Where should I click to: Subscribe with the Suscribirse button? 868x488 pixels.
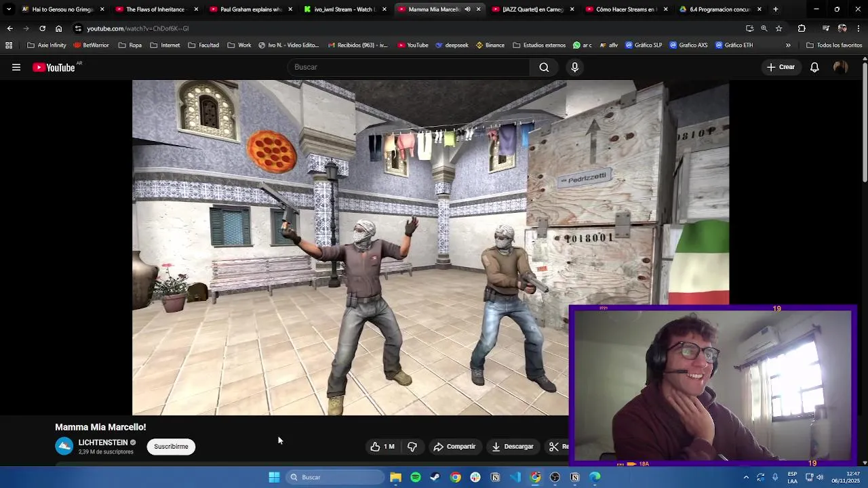click(x=171, y=447)
